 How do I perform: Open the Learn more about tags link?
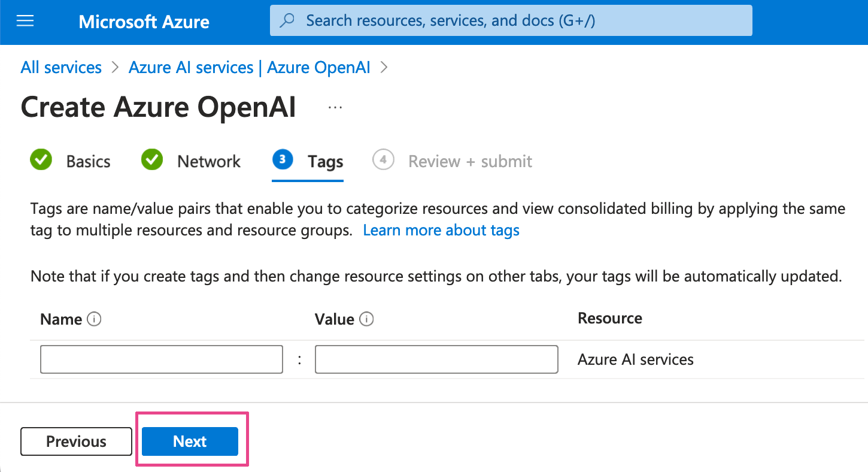click(x=441, y=231)
